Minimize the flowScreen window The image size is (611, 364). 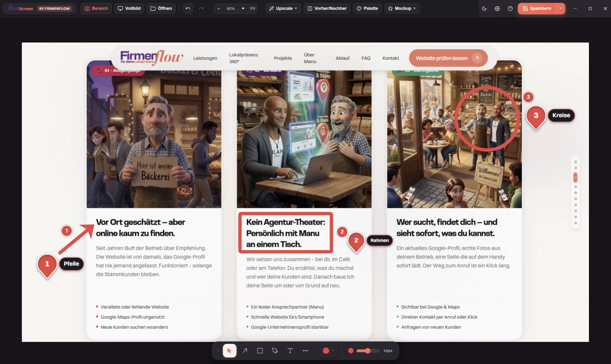(575, 8)
